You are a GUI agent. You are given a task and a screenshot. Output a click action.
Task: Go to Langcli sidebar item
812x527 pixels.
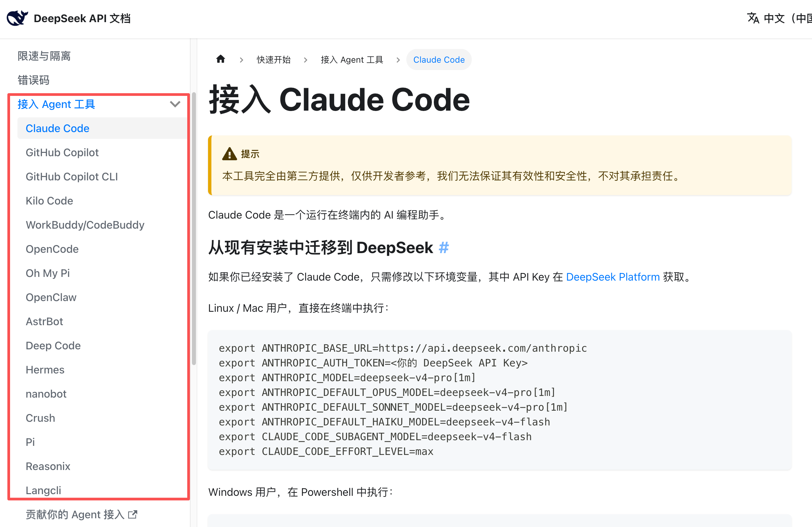point(43,490)
